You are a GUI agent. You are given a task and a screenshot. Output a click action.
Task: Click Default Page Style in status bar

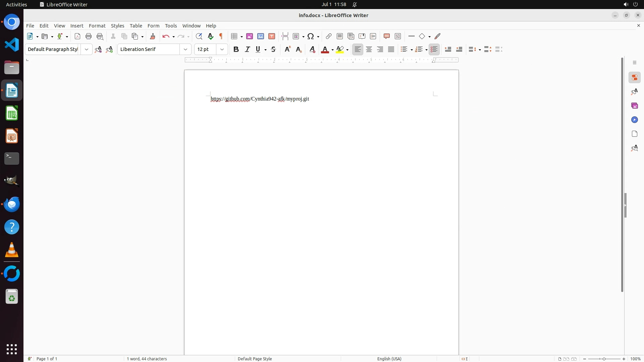(255, 359)
